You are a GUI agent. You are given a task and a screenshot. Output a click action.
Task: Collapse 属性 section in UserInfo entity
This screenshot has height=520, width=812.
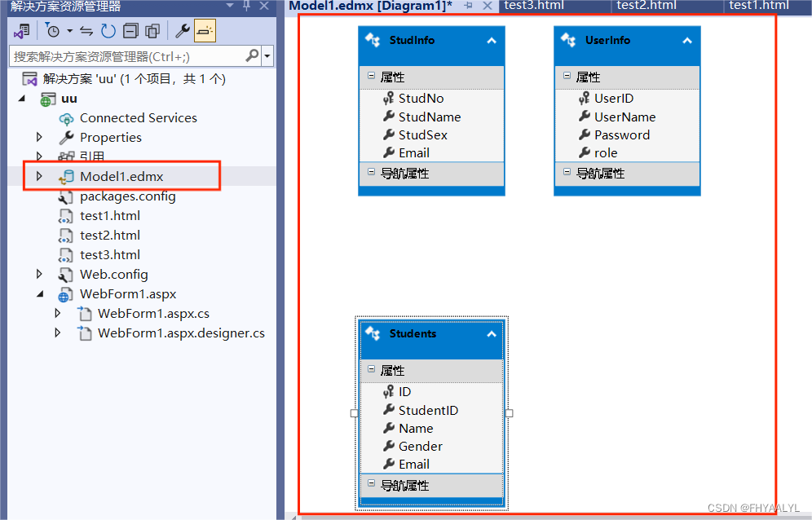coord(567,76)
